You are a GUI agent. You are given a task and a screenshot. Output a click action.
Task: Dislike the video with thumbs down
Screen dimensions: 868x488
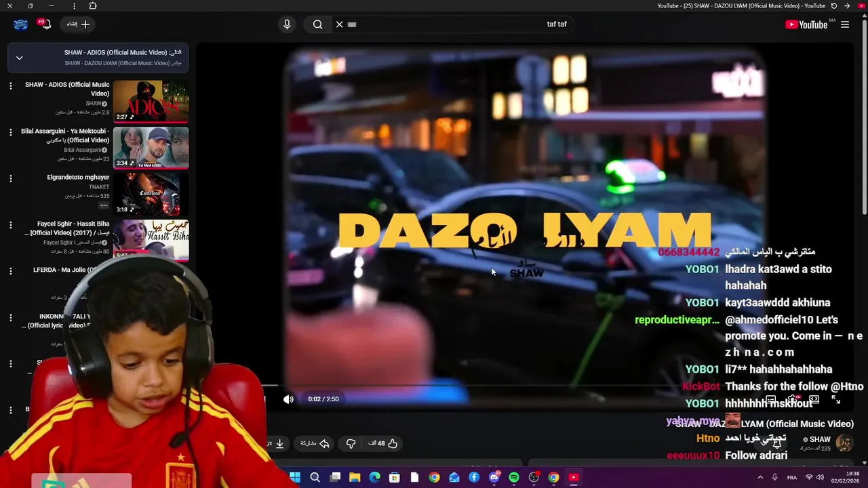pos(351,443)
